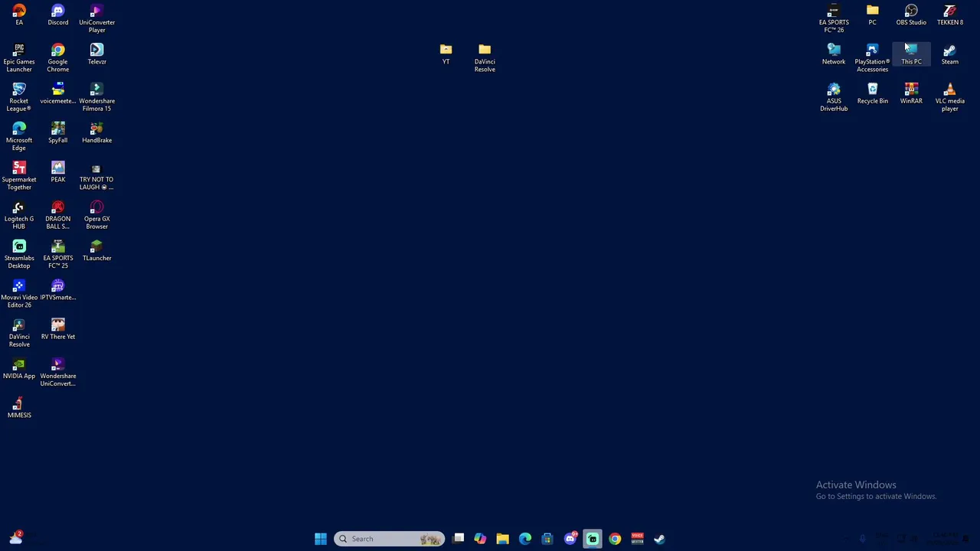Select the MIMESIS desktop icon

pyautogui.click(x=19, y=407)
